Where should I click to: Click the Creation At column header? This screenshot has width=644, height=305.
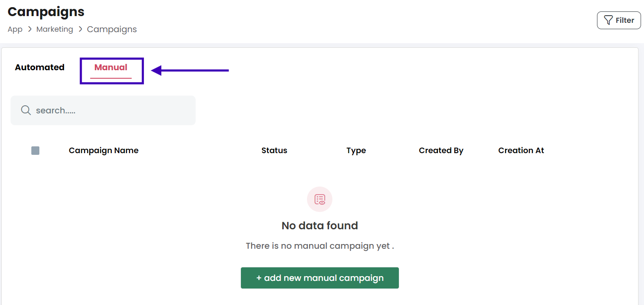click(521, 151)
